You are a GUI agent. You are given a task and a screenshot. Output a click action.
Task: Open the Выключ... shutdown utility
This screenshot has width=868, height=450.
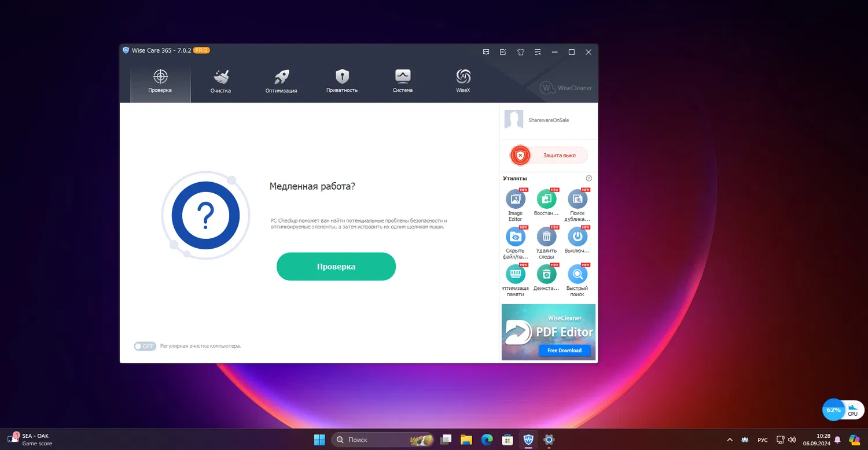578,240
